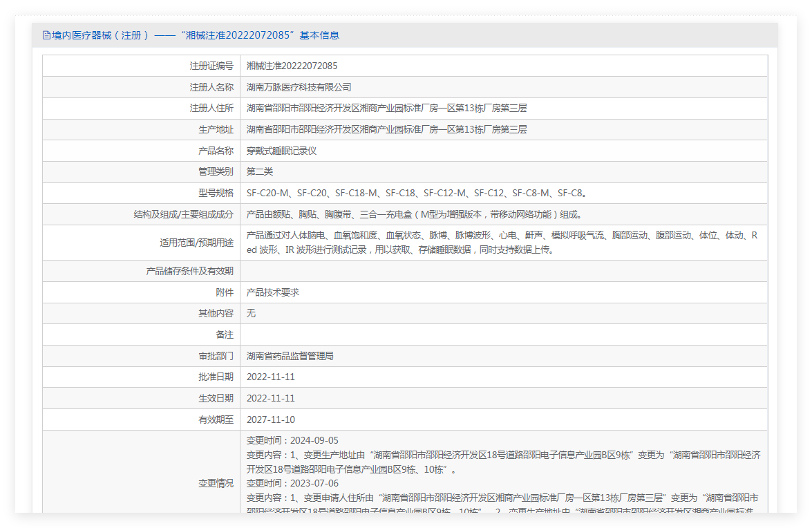Click the 结构及组成 product composition description
Screen dimensions: 812x528
coord(409,214)
